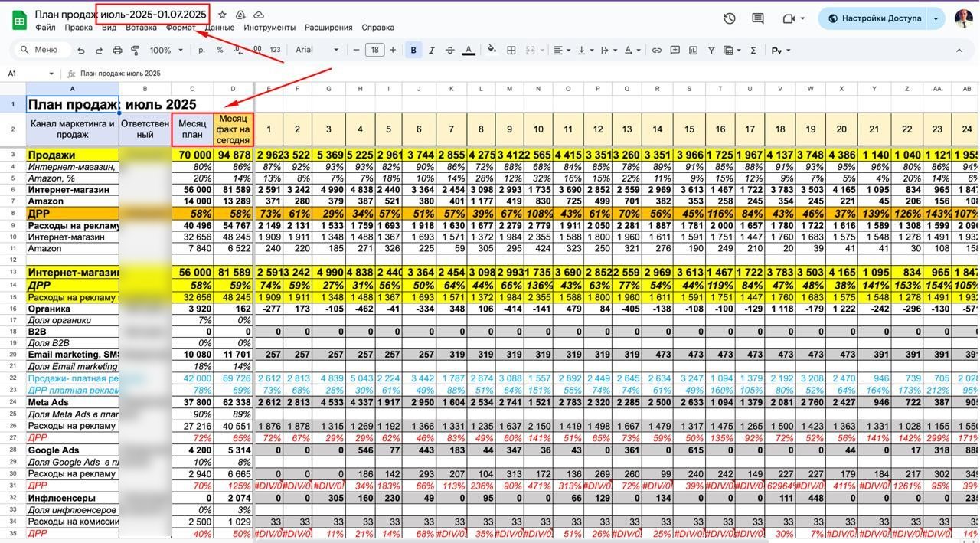Click the font size field showing 18
The height and width of the screenshot is (543, 980).
[x=374, y=51]
